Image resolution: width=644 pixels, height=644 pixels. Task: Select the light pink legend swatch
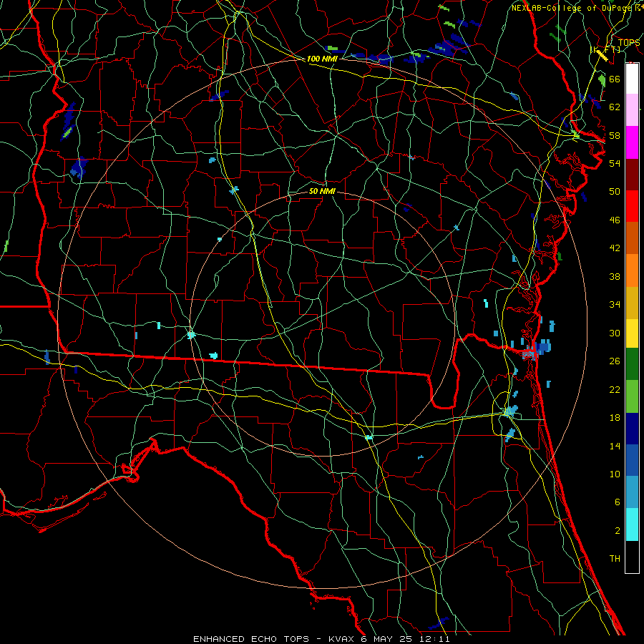click(x=632, y=110)
